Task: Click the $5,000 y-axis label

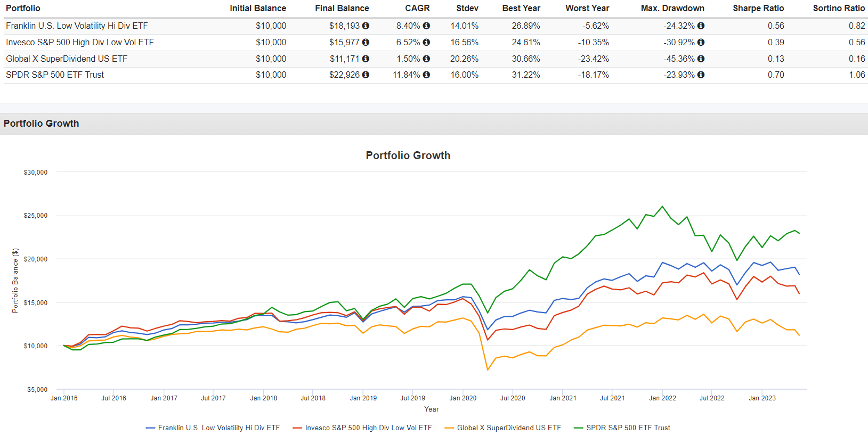Action: (x=37, y=390)
